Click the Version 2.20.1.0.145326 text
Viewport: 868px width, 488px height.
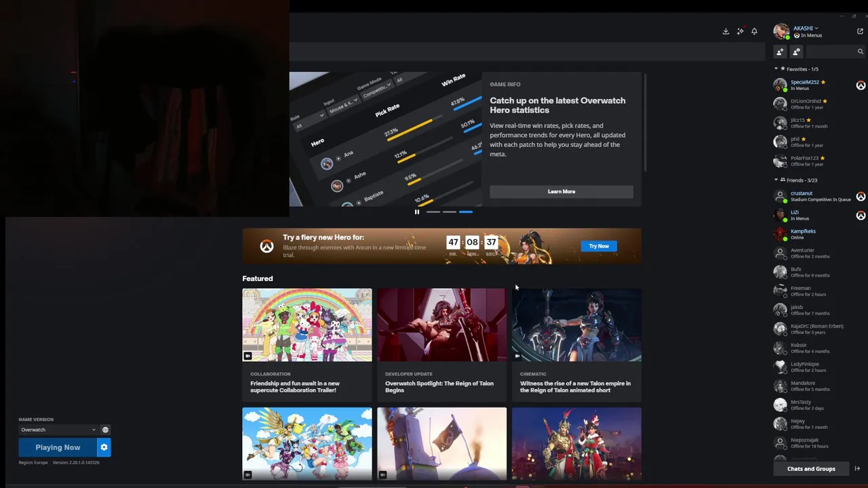pos(76,462)
